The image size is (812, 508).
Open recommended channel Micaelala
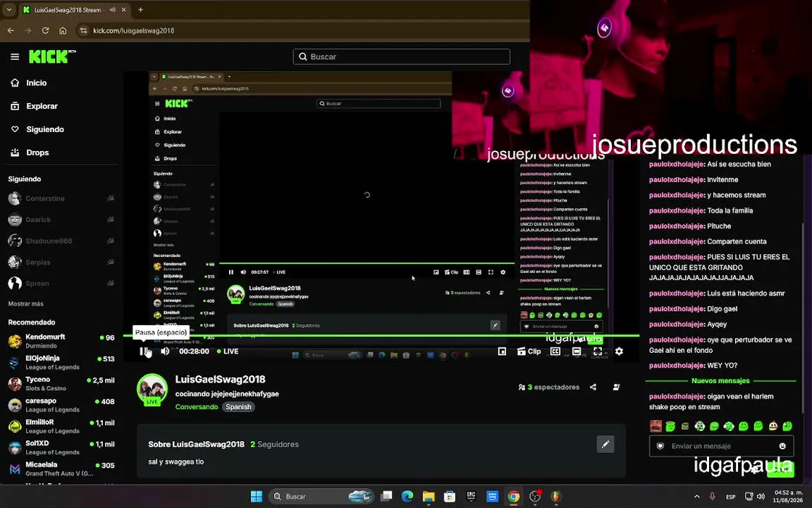coord(61,468)
